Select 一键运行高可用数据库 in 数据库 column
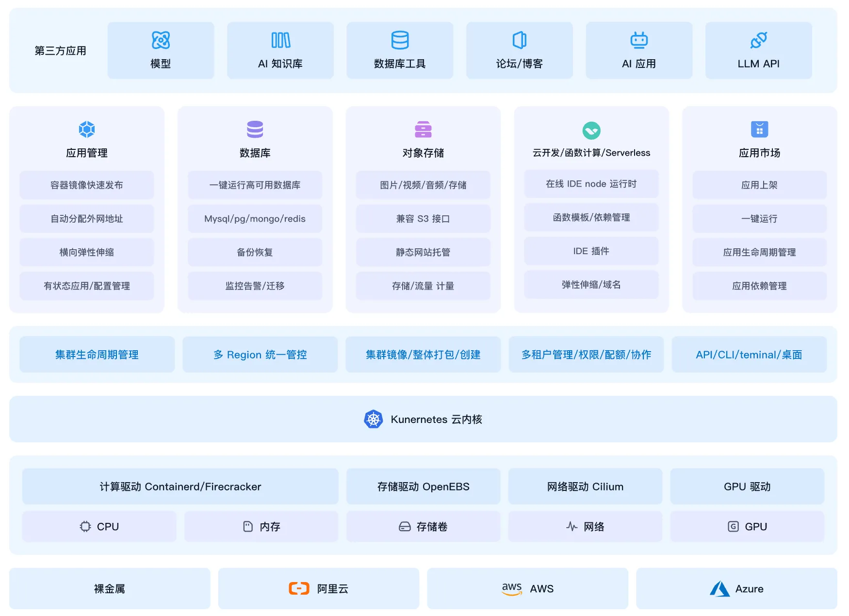The width and height of the screenshot is (849, 616). click(x=255, y=185)
